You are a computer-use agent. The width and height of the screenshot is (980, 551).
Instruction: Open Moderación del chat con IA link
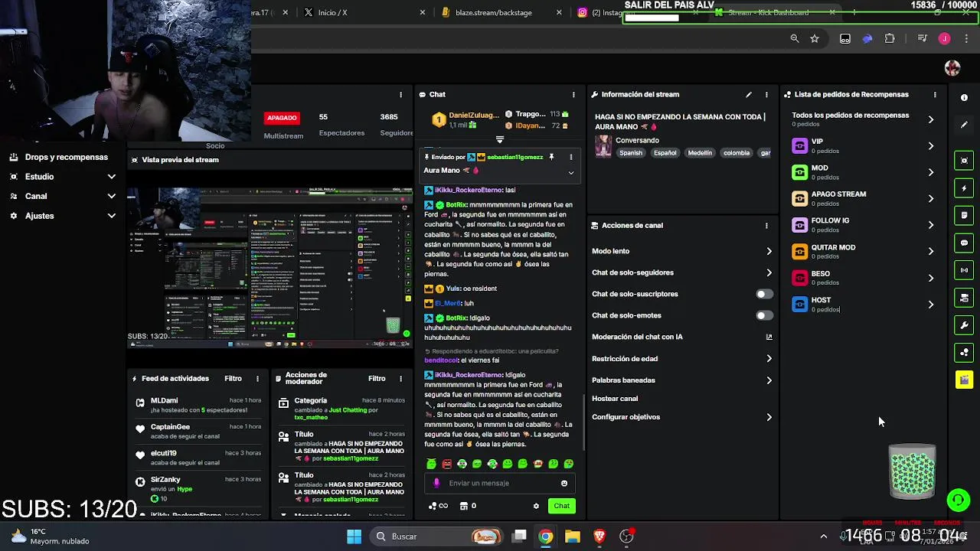[680, 337]
